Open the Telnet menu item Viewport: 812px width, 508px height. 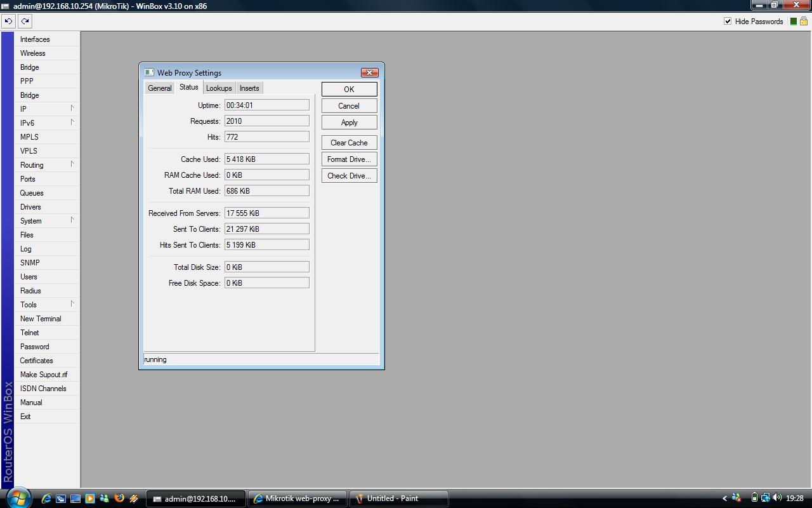47,333
